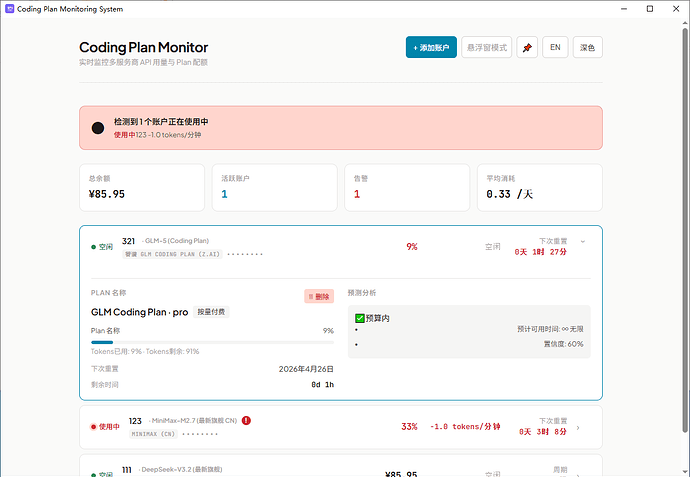Viewport: 690px width, 477px height.
Task: Add a new account with 添加账户
Action: pyautogui.click(x=431, y=47)
